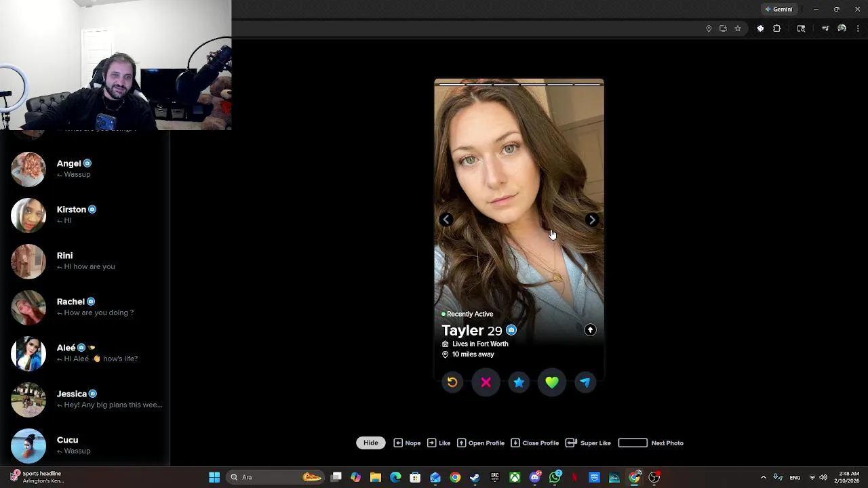The height and width of the screenshot is (488, 868).
Task: Click the dice-shaped extension icon
Action: click(x=760, y=28)
